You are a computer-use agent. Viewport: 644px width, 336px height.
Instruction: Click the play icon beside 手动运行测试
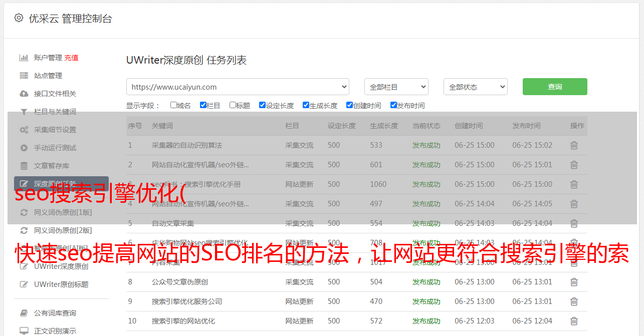(24, 148)
